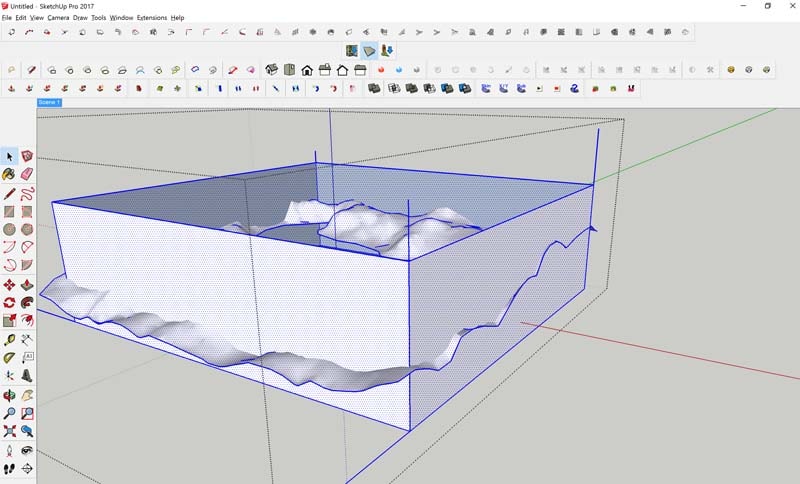Pick the Offset tool

point(27,320)
